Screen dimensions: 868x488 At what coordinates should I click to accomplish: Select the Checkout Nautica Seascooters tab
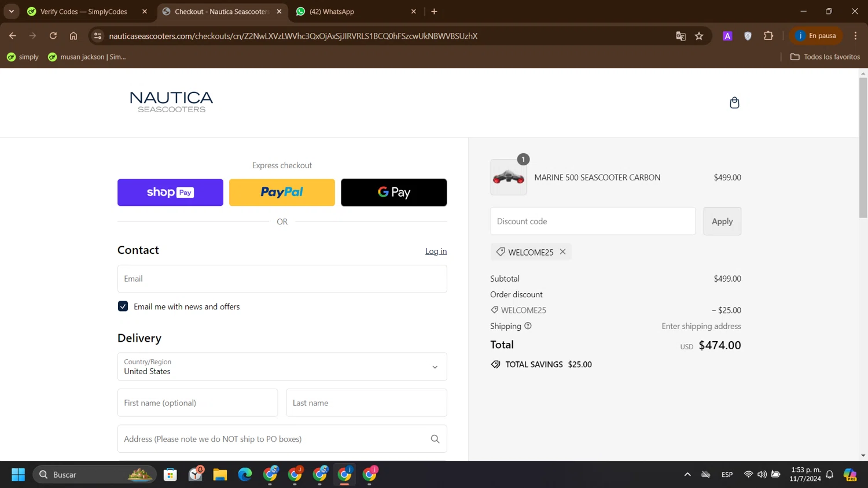[222, 11]
